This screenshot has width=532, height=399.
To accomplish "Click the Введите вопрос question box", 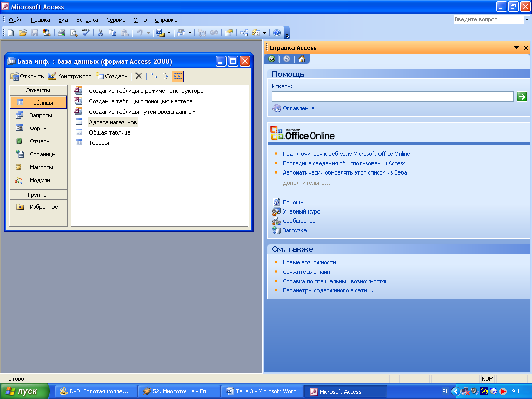I will pyautogui.click(x=489, y=20).
